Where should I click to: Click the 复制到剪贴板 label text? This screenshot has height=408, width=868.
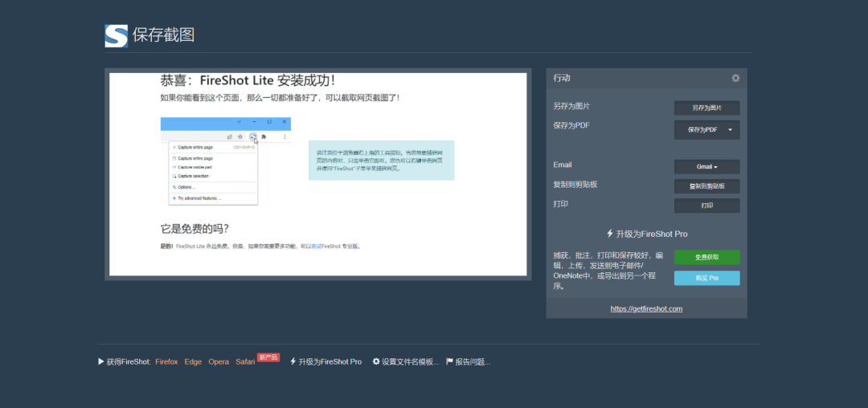click(575, 184)
